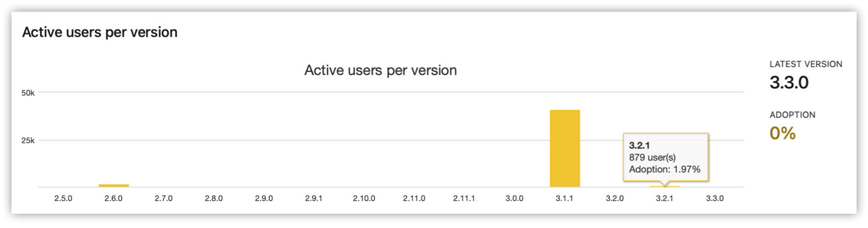Select the 2.8.0 axis label
Viewport: 868px width, 228px height.
coord(214,198)
